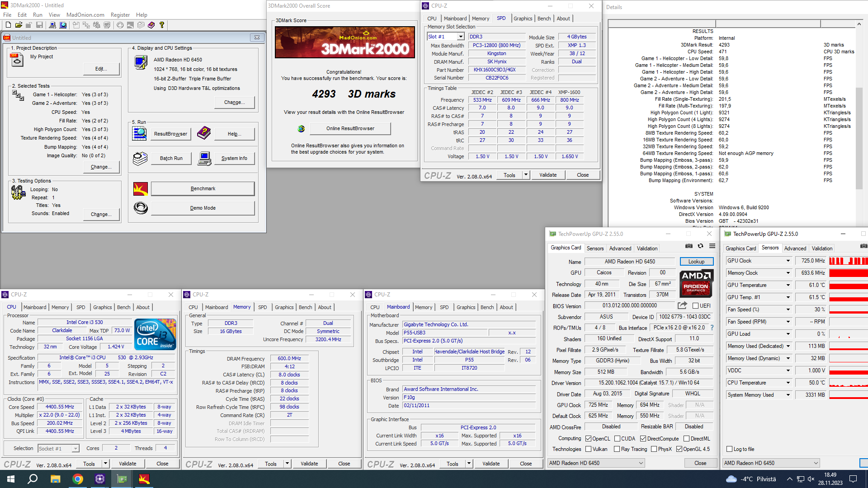Toggle the PhysX checkbox
Screen dimensions: 868x488
[654, 449]
